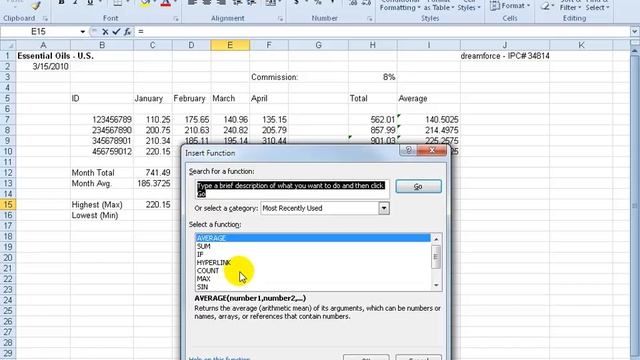The image size is (640, 360).
Task: Click the Total value 562.01 cell
Action: pos(373,120)
